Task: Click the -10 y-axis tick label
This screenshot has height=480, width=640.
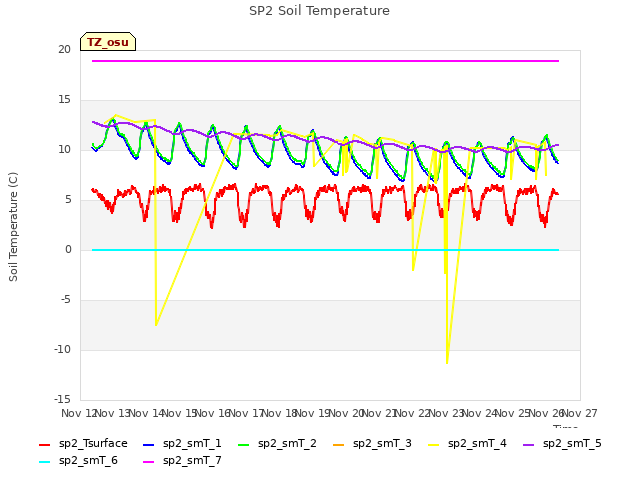Action: click(x=63, y=349)
